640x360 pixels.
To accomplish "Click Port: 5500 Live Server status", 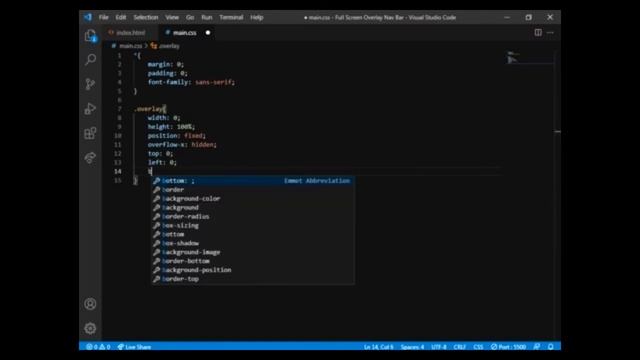I will pyautogui.click(x=509, y=347).
